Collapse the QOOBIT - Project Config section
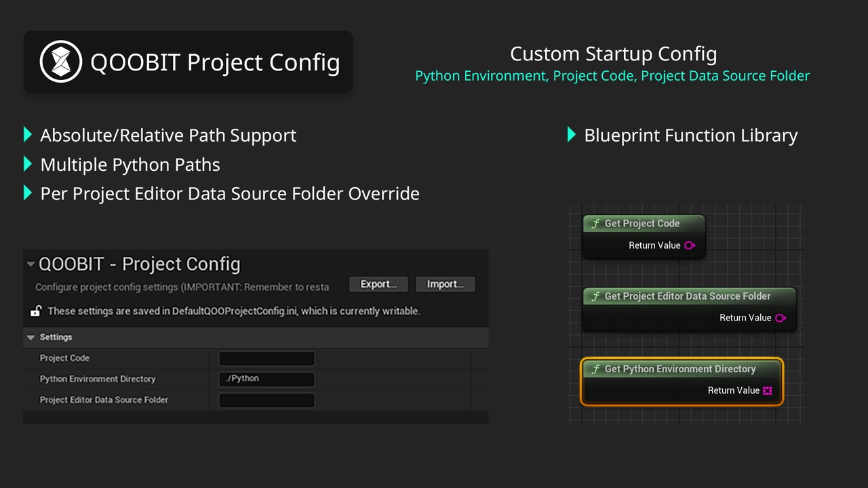The image size is (868, 488). tap(31, 264)
